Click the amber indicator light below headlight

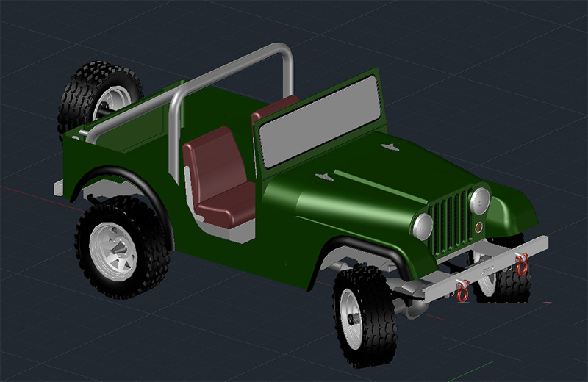coord(479,227)
